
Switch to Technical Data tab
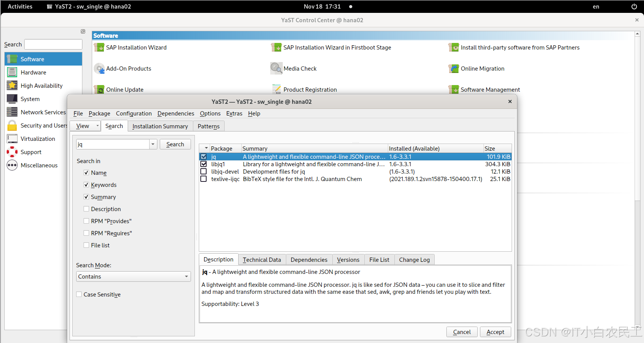pyautogui.click(x=262, y=259)
